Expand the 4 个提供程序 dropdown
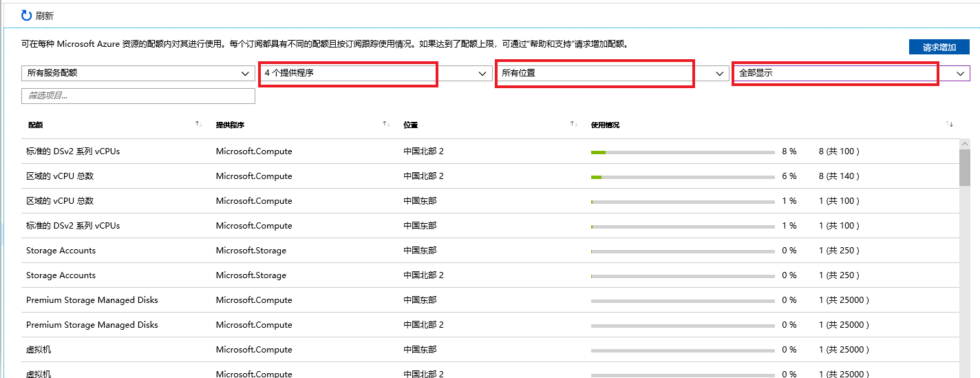Viewport: 980px width, 378px height. tap(375, 74)
